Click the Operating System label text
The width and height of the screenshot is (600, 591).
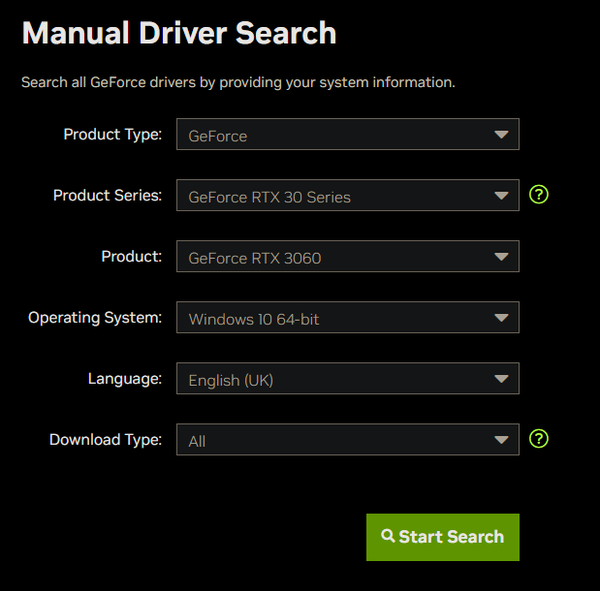(95, 317)
